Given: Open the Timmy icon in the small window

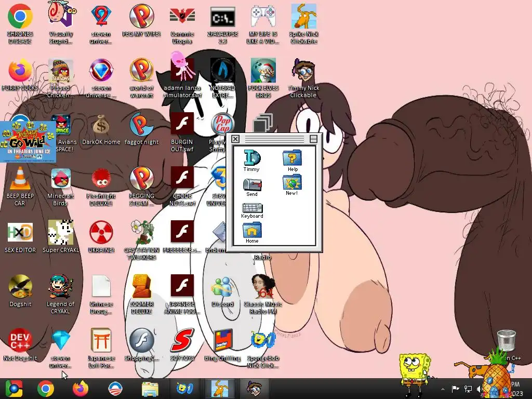Looking at the screenshot, I should click(x=251, y=160).
